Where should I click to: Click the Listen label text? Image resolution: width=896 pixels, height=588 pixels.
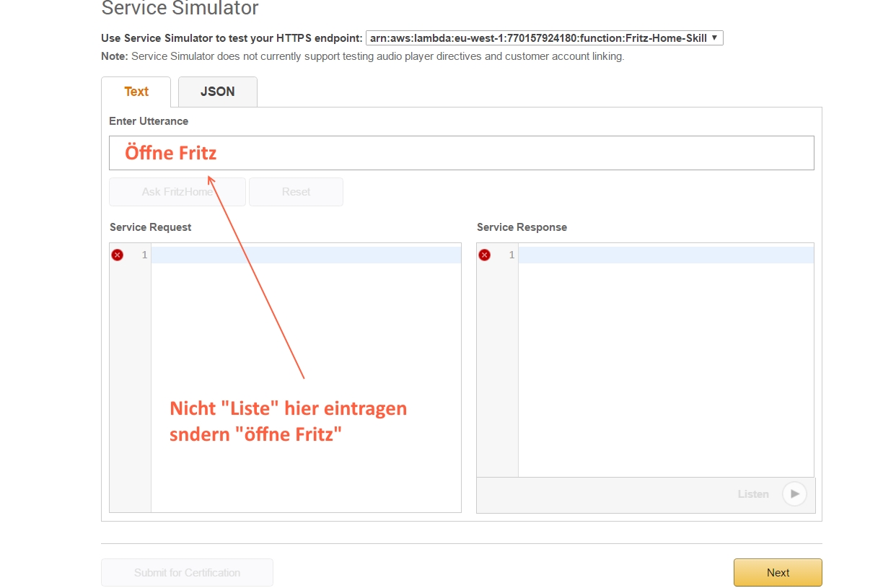(752, 494)
